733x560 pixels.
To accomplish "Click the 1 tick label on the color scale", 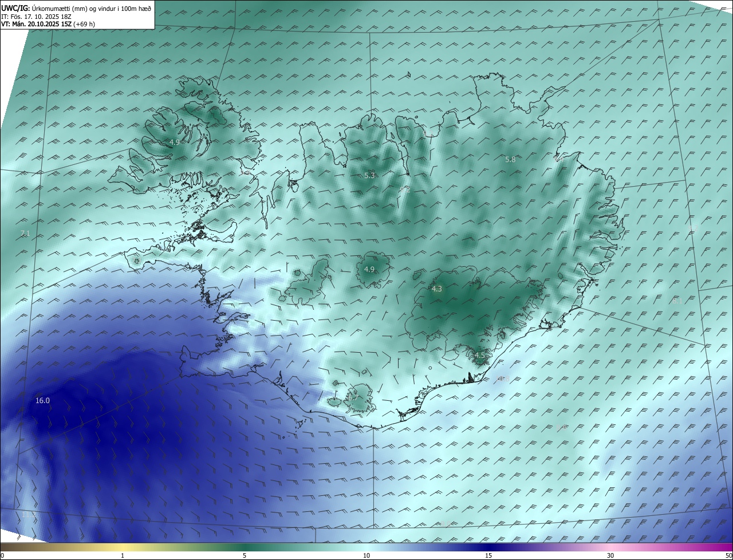I will click(123, 555).
